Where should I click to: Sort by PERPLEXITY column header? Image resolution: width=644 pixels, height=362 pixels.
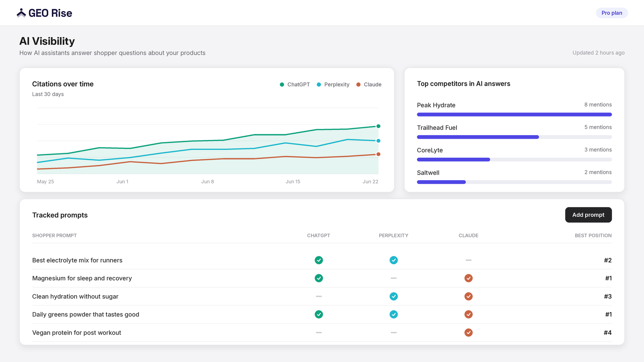point(393,236)
